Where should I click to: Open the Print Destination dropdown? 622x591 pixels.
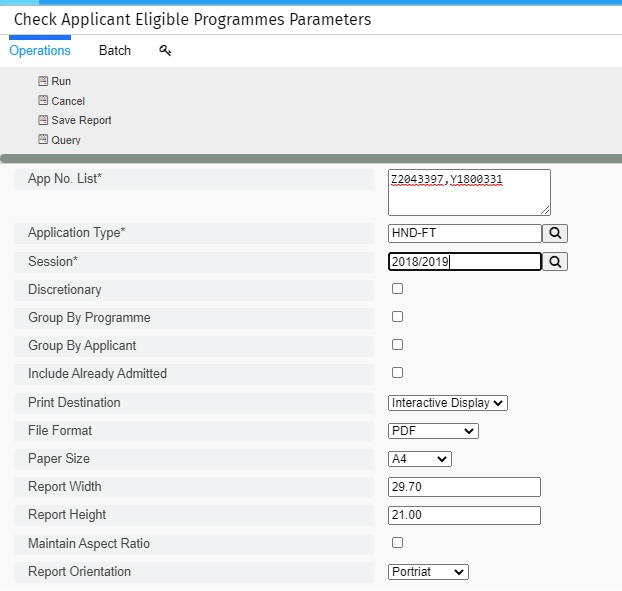pyautogui.click(x=448, y=403)
